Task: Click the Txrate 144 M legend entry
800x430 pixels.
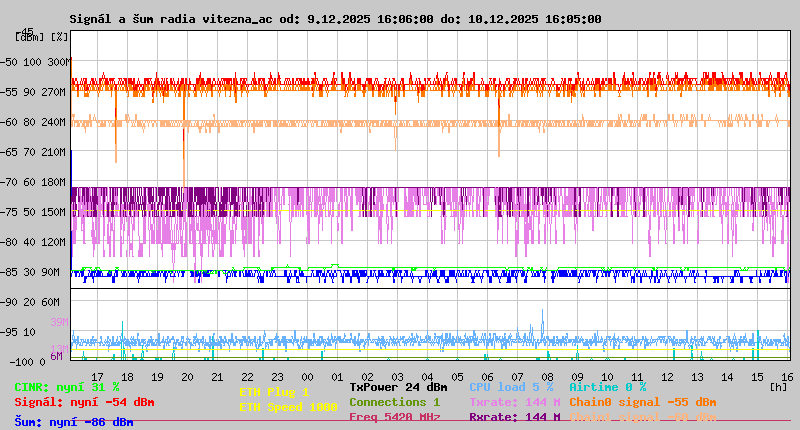Action: (x=515, y=402)
